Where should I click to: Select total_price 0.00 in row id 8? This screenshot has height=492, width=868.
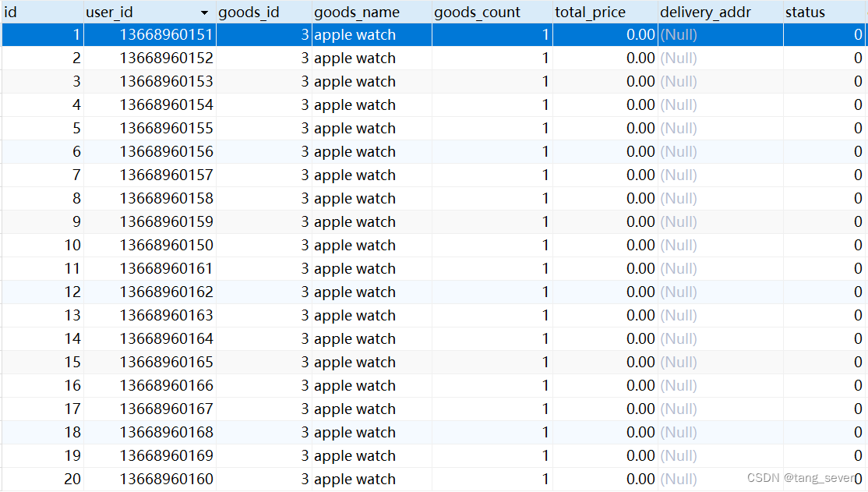(x=605, y=198)
